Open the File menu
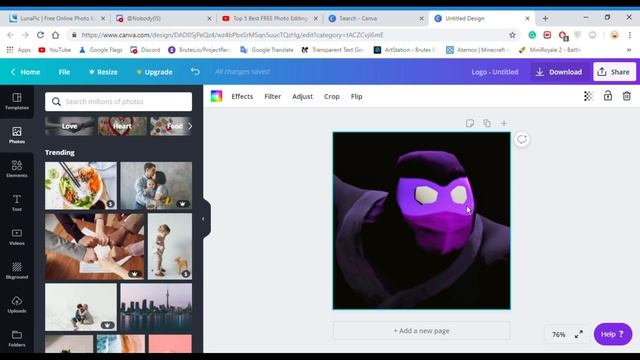The height and width of the screenshot is (360, 640). click(64, 72)
